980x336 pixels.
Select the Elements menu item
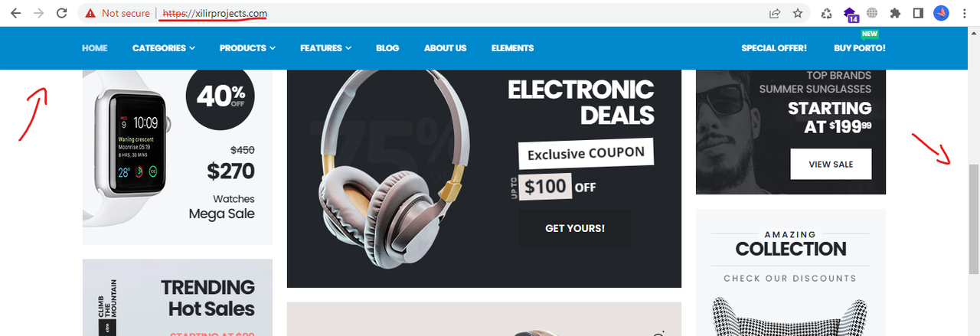pyautogui.click(x=512, y=48)
